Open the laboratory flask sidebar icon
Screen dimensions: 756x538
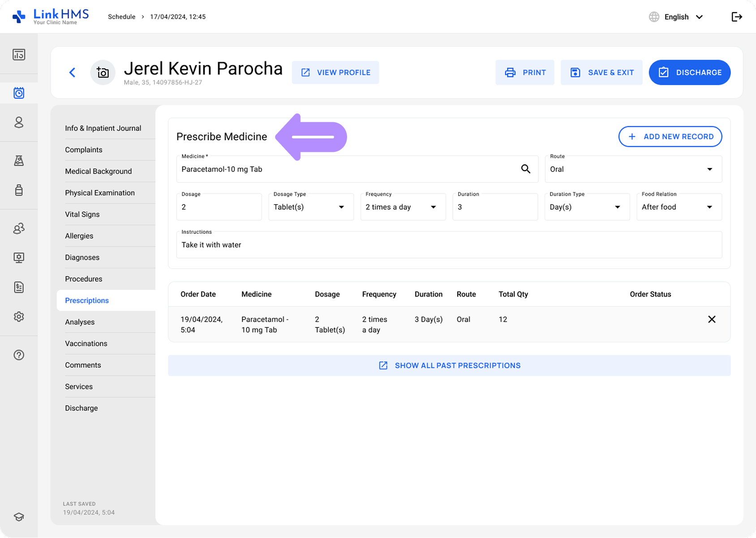tap(19, 160)
